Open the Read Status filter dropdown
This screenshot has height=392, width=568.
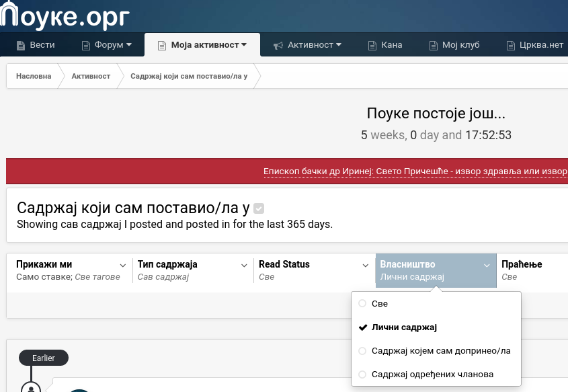pyautogui.click(x=314, y=270)
